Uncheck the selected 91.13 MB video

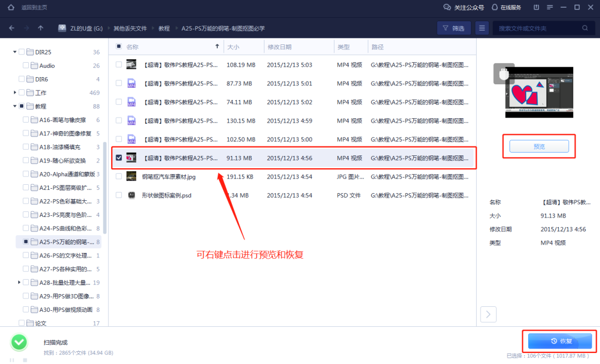[119, 158]
